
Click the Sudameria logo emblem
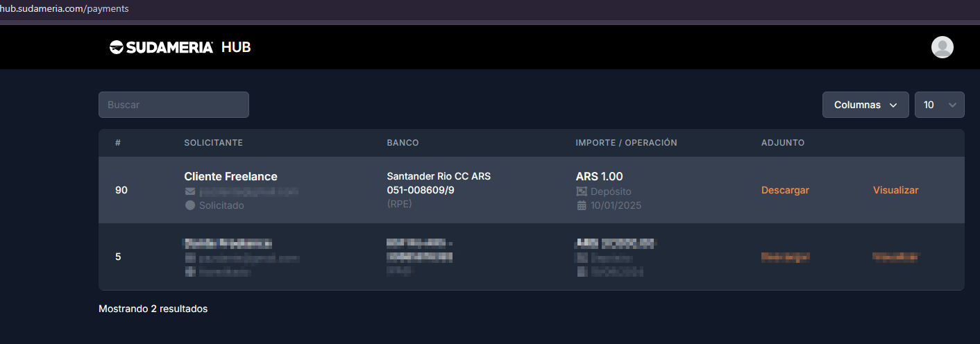point(116,47)
